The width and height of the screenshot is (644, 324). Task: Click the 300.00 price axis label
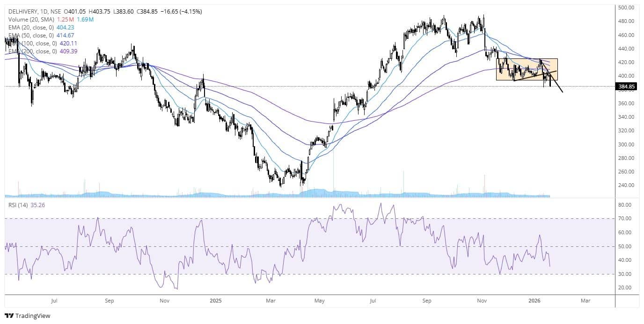(x=626, y=144)
